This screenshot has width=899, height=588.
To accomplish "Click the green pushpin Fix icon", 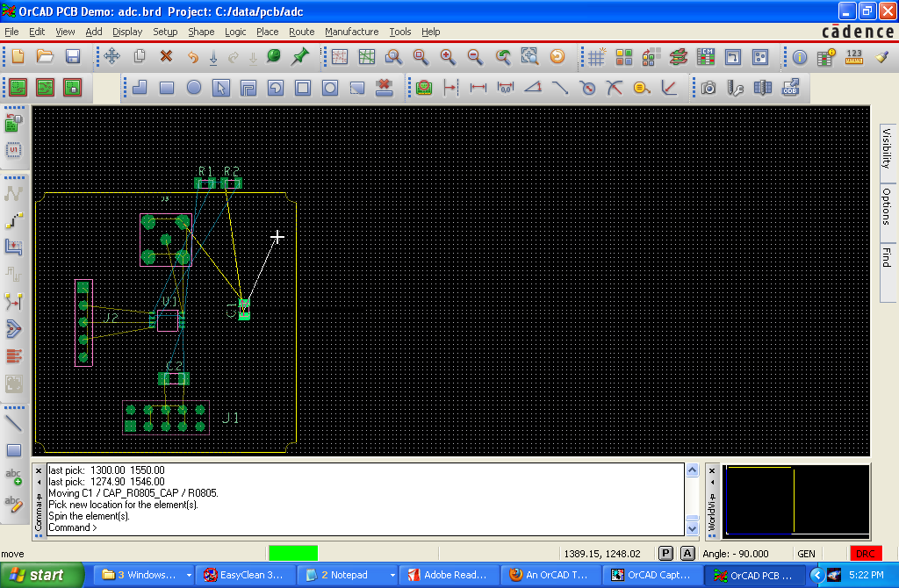I will tap(300, 56).
